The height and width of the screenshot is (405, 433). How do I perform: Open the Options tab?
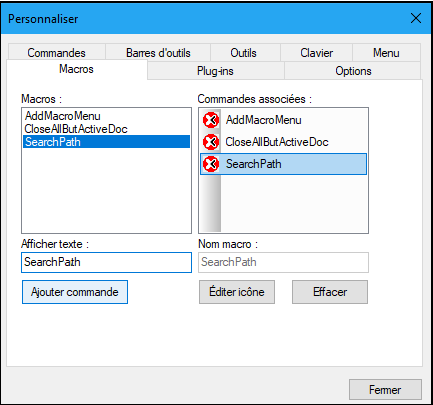click(353, 71)
